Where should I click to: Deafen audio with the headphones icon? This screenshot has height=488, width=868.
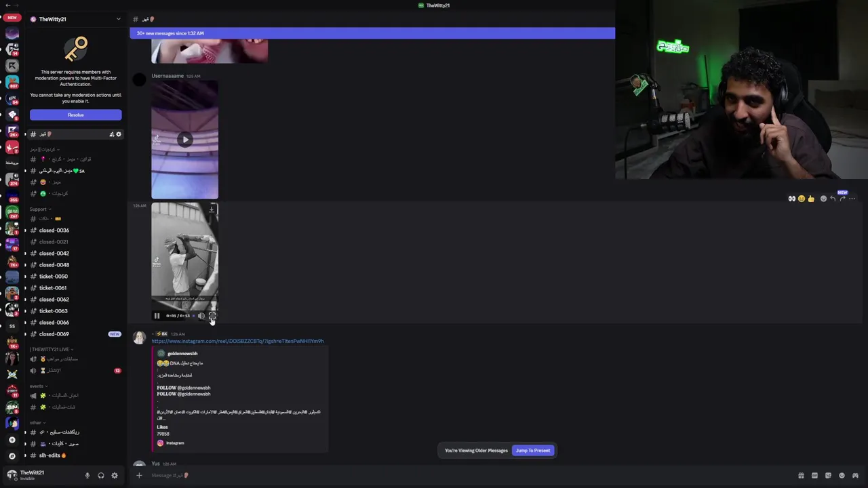[101, 476]
